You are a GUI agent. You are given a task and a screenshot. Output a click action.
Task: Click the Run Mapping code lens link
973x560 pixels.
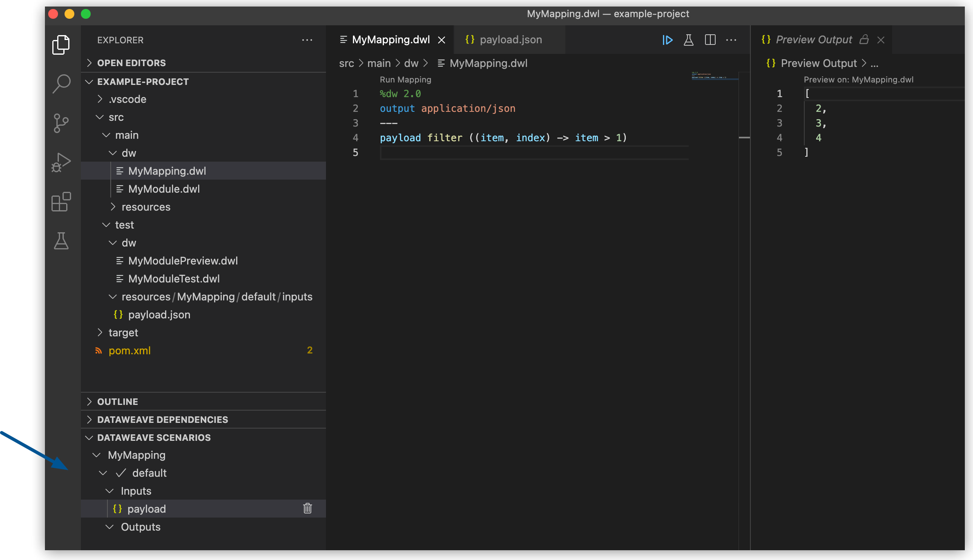(x=405, y=80)
